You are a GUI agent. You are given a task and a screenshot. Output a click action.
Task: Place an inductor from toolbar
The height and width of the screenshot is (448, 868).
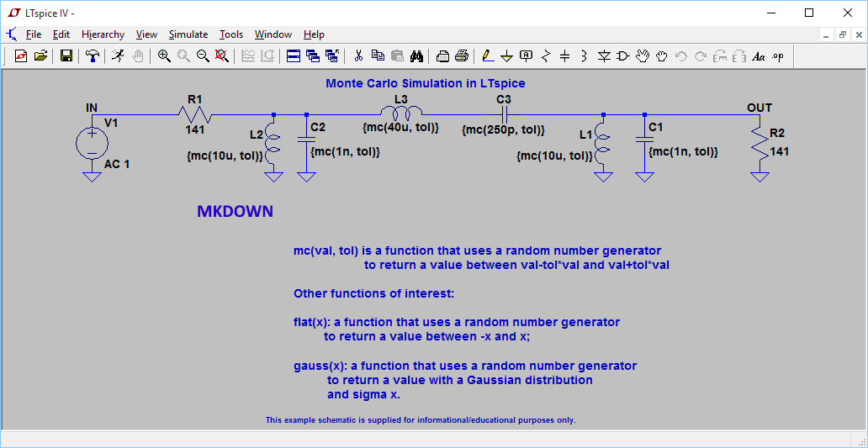pos(584,55)
